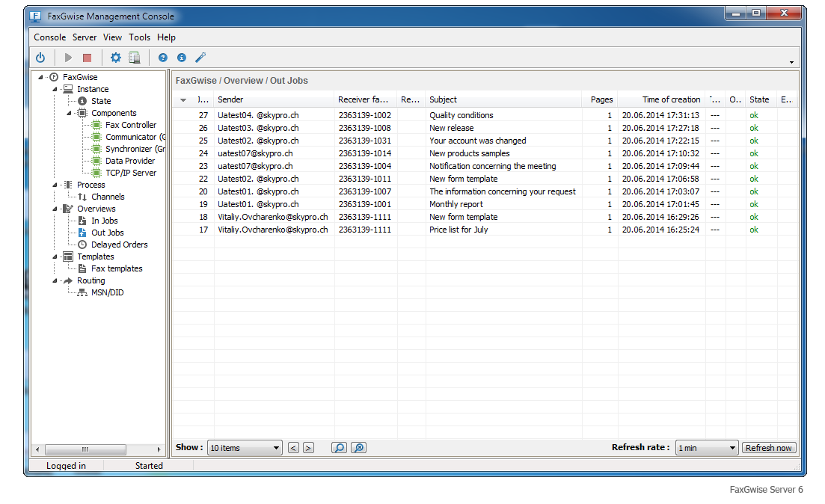Click the tree scrollbar left arrow
Viewport: 825px width, 504px height.
coord(37,449)
